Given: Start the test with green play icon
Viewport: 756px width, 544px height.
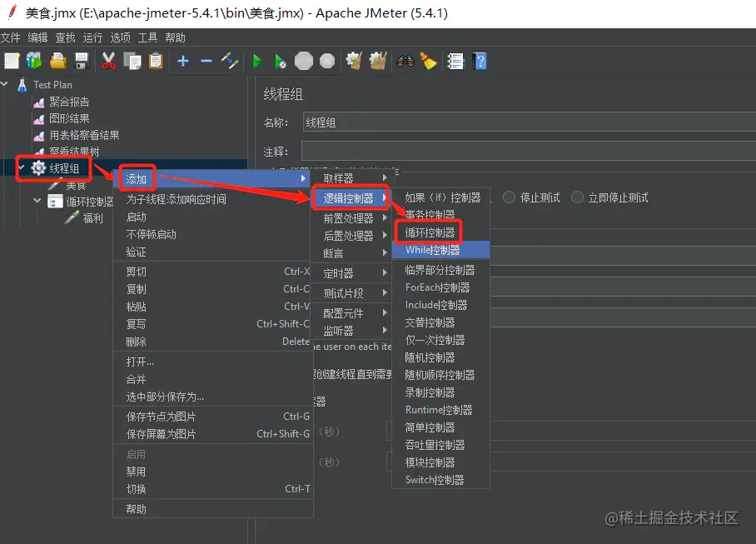Looking at the screenshot, I should [257, 62].
